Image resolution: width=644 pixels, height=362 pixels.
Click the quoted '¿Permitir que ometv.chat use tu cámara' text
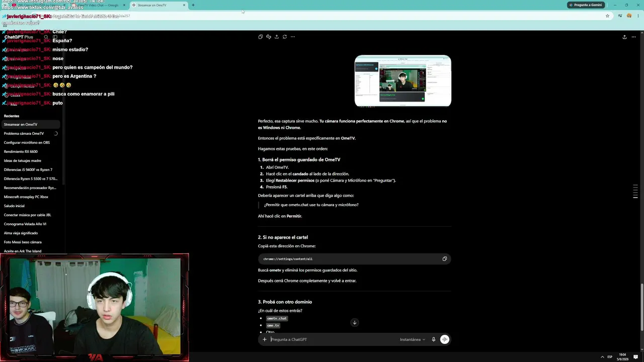(311, 205)
